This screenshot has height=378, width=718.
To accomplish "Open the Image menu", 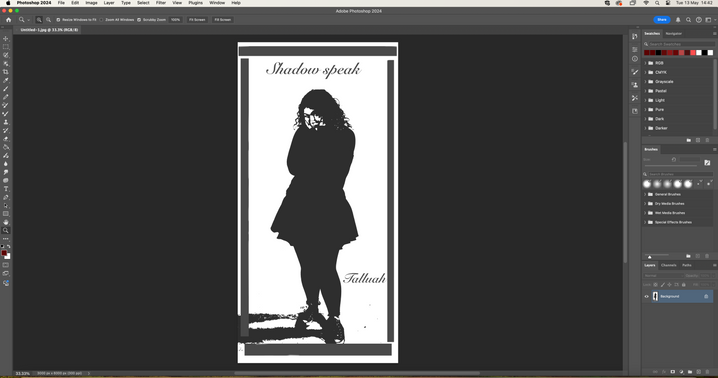I will pyautogui.click(x=91, y=3).
